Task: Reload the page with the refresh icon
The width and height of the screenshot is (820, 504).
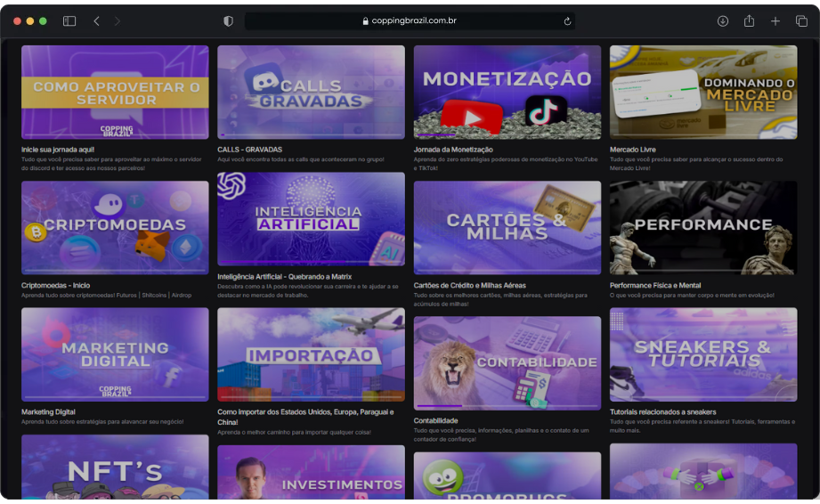Action: pos(567,20)
